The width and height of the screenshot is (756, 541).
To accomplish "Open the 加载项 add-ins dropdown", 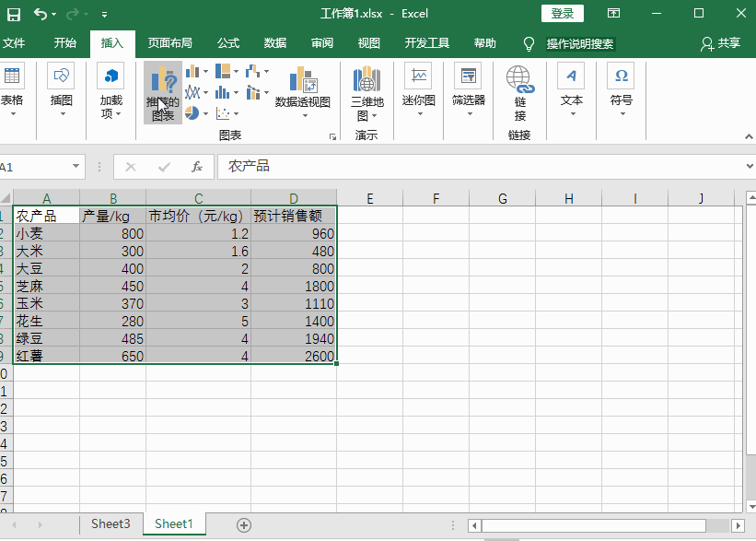I will pos(110,91).
